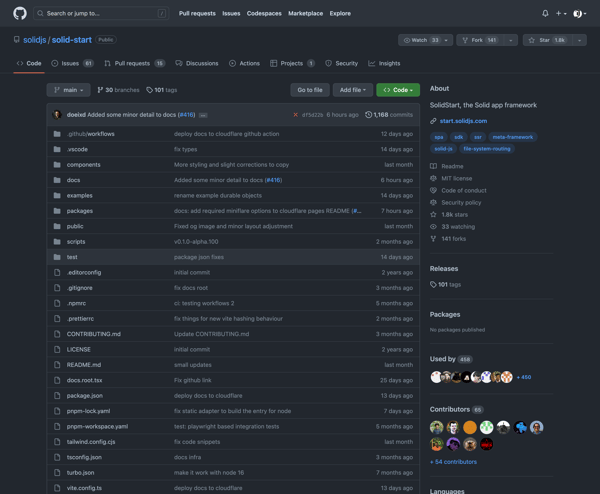Switch to the Discussions tab
600x494 pixels.
(x=197, y=64)
